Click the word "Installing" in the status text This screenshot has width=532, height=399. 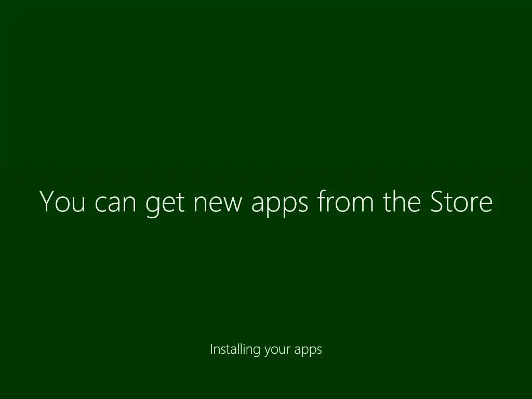[235, 350]
